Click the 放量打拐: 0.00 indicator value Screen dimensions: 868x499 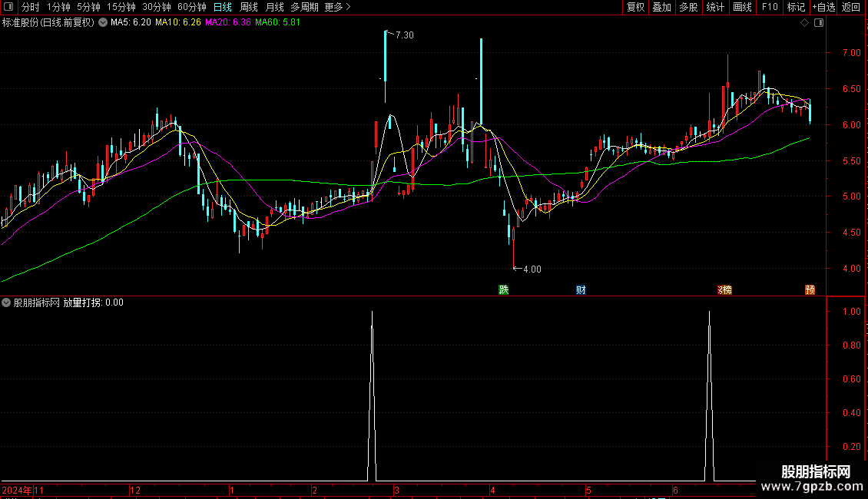pos(93,302)
